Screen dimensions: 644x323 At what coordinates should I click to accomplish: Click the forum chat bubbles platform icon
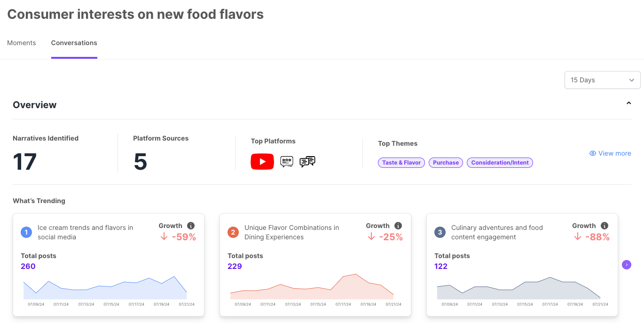(307, 162)
